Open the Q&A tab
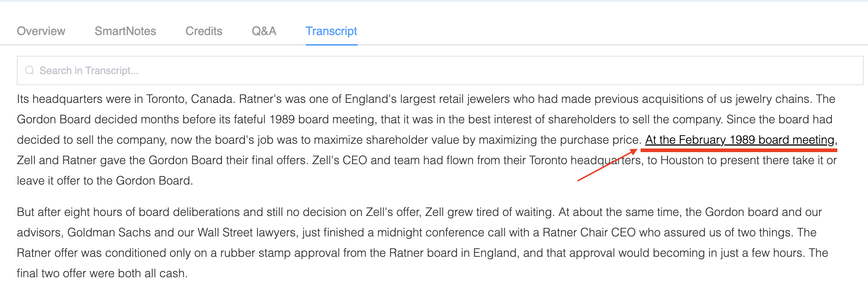This screenshot has height=286, width=868. [x=264, y=31]
